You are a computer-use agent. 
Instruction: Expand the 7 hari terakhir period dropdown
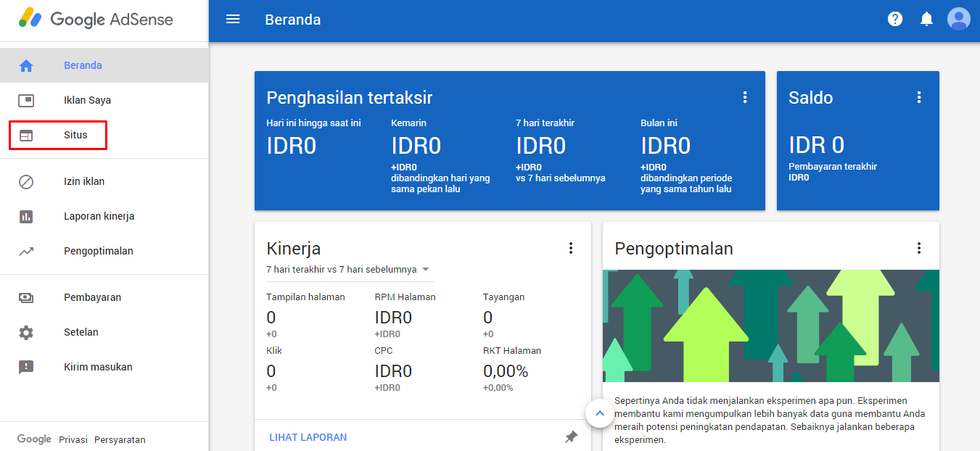[x=349, y=269]
